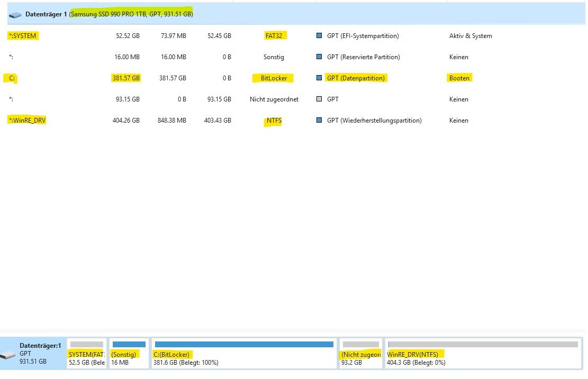Screen dimensions: 588x379
Task: Click the BitLocker file system cell
Action: [274, 78]
